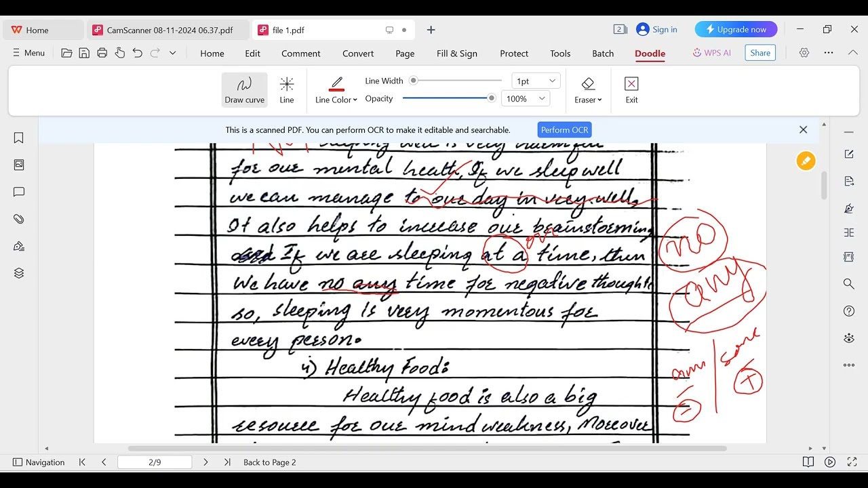The height and width of the screenshot is (488, 868).
Task: Click the page number input field
Action: coord(155,462)
